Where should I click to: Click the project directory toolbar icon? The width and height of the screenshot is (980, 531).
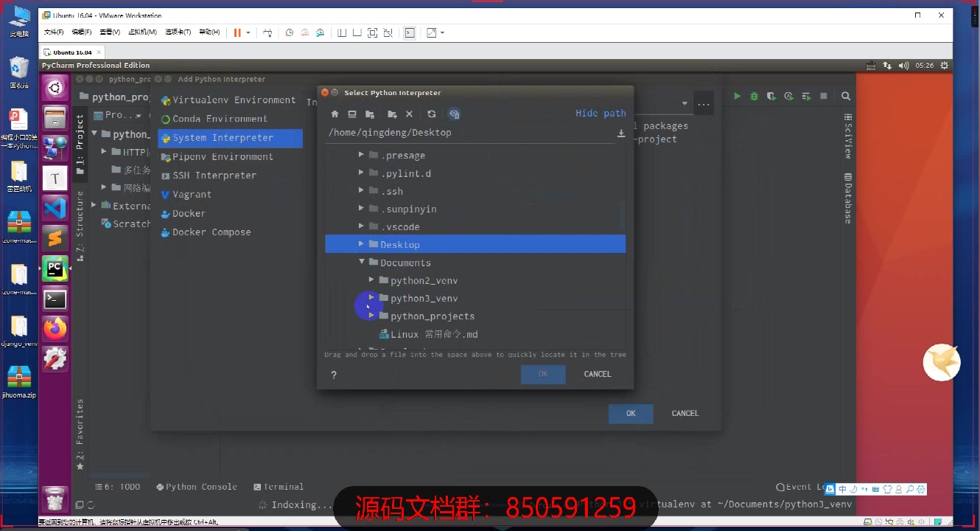point(370,114)
